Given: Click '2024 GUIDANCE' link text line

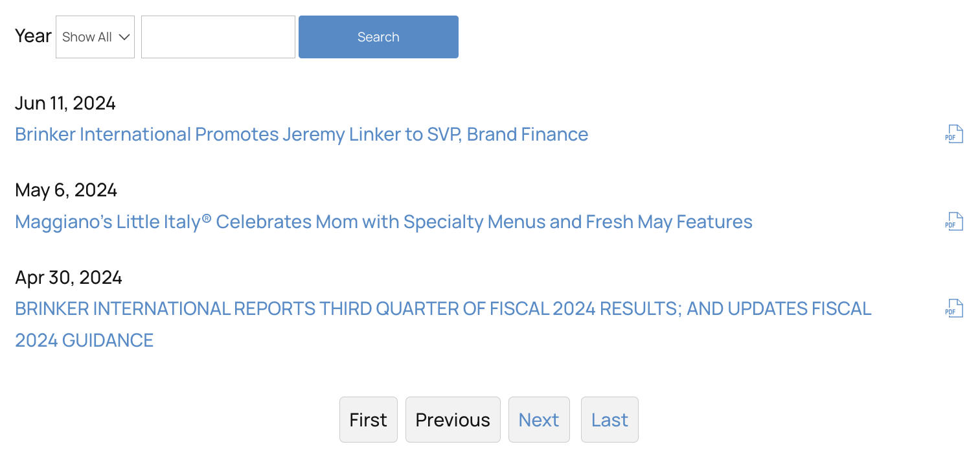Looking at the screenshot, I should pyautogui.click(x=84, y=340).
